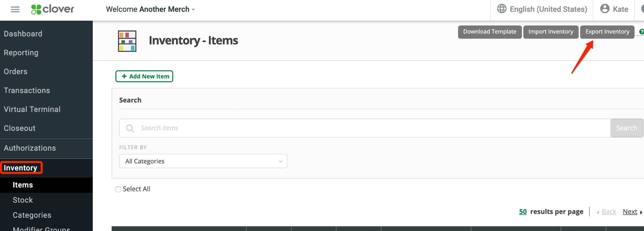Open the hamburger navigation menu
This screenshot has height=231, width=644.
(x=15, y=9)
